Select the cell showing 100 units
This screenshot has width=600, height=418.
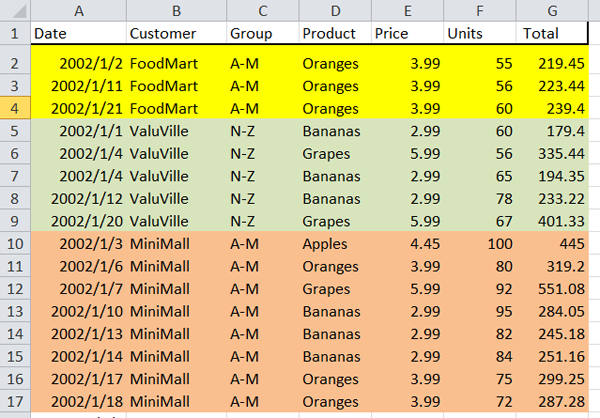coord(479,244)
